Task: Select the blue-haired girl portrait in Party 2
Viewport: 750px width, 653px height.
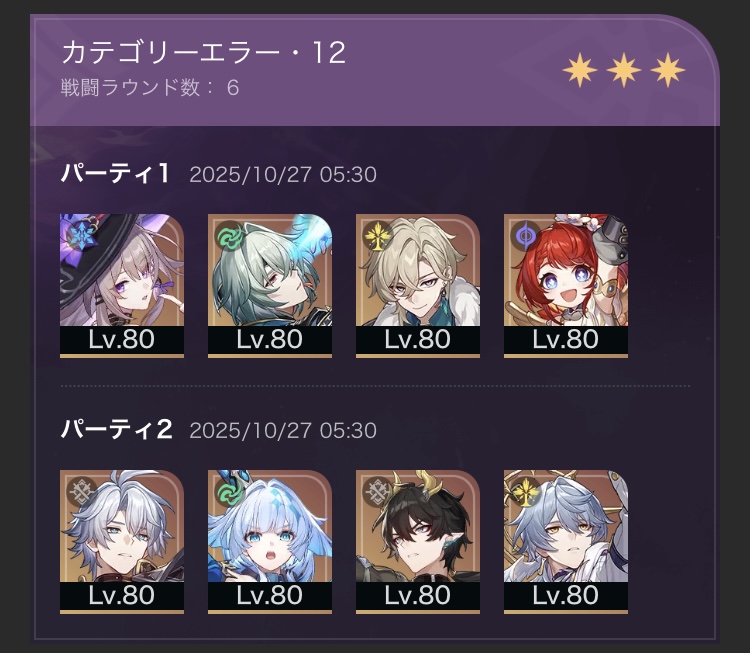Action: tap(270, 542)
